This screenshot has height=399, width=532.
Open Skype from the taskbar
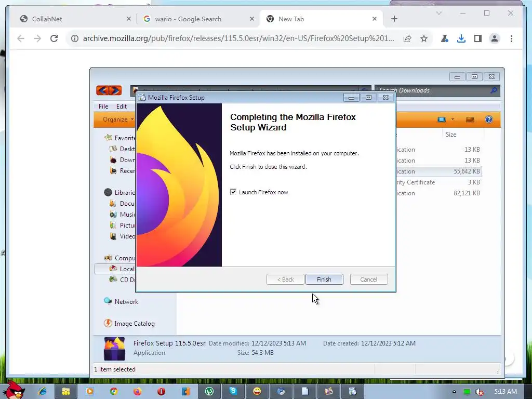(233, 391)
